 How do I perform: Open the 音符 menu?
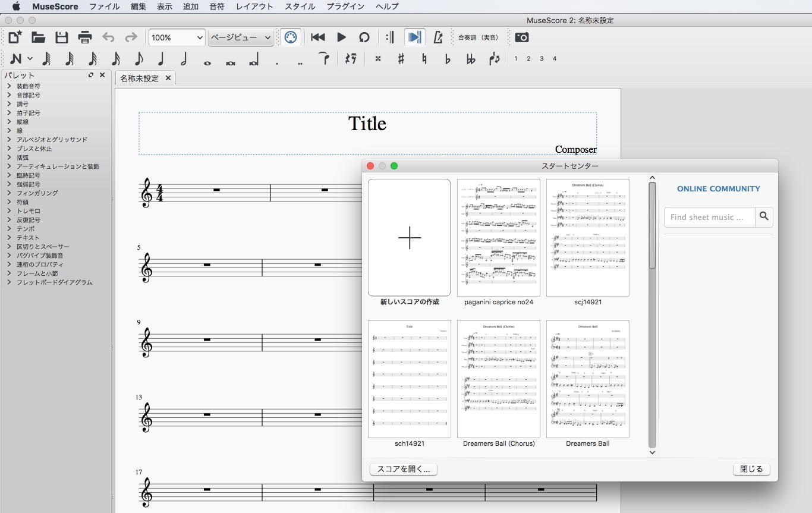point(217,7)
